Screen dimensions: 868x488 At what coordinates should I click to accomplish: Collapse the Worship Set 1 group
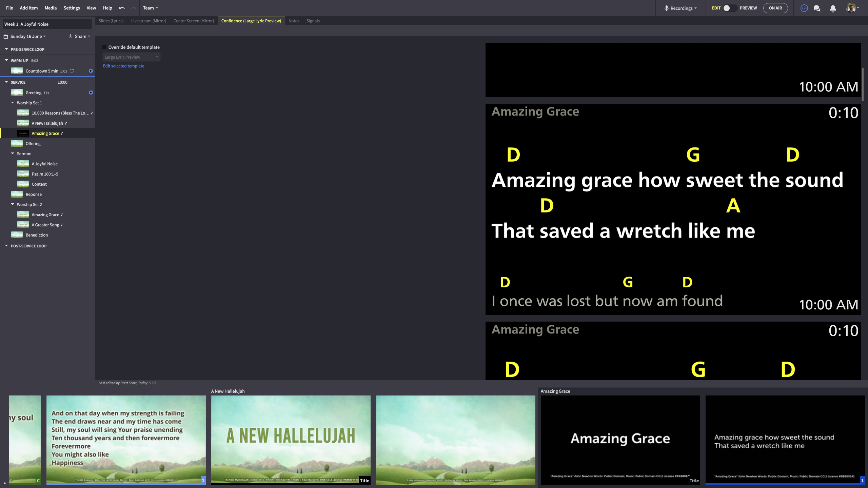pos(13,103)
